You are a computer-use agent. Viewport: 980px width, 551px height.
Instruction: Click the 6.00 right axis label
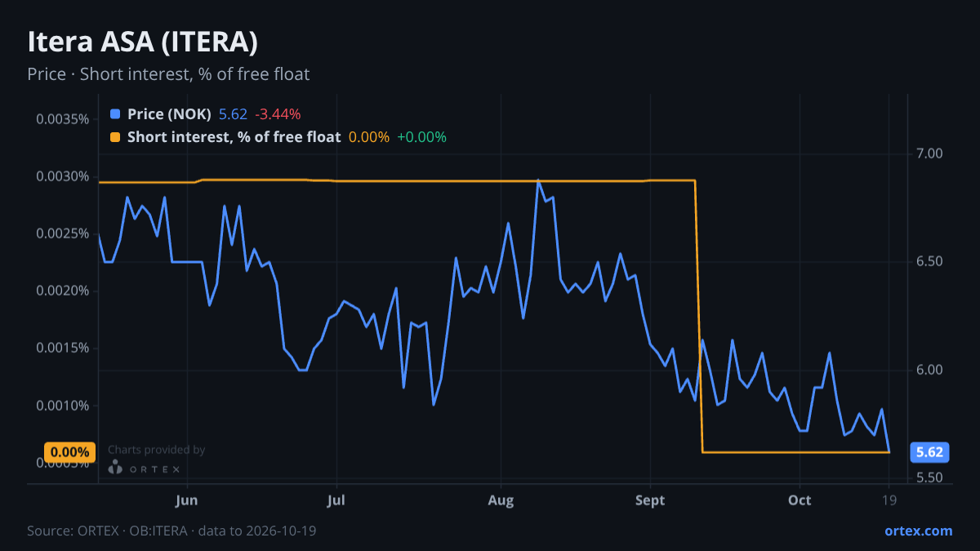(929, 370)
